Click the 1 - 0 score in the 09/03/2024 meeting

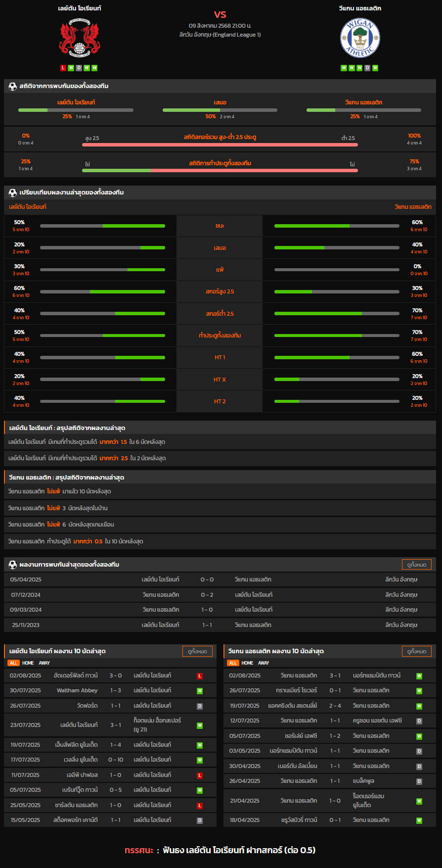pyautogui.click(x=207, y=610)
